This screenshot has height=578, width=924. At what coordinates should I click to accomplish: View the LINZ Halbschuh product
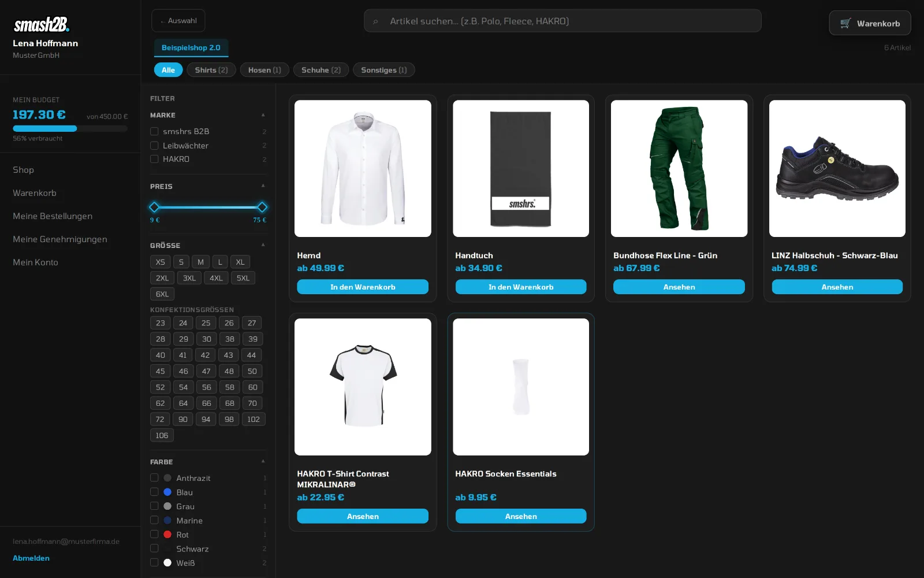837,287
